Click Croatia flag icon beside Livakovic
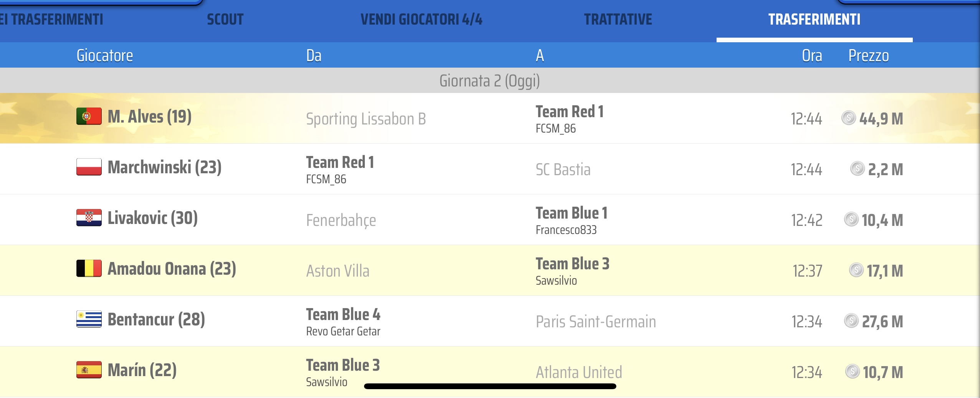The width and height of the screenshot is (980, 398). tap(89, 218)
